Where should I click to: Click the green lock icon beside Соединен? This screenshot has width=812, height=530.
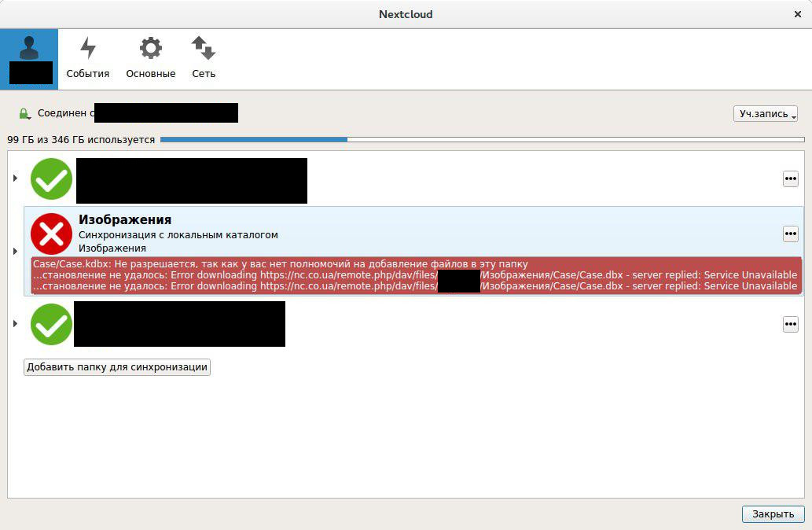tap(24, 113)
